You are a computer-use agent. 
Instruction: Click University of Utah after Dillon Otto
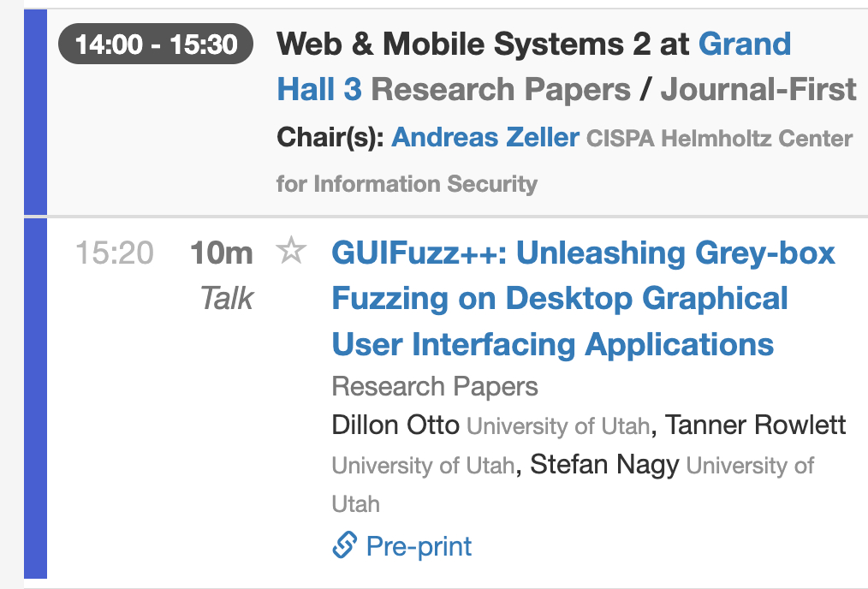558,425
